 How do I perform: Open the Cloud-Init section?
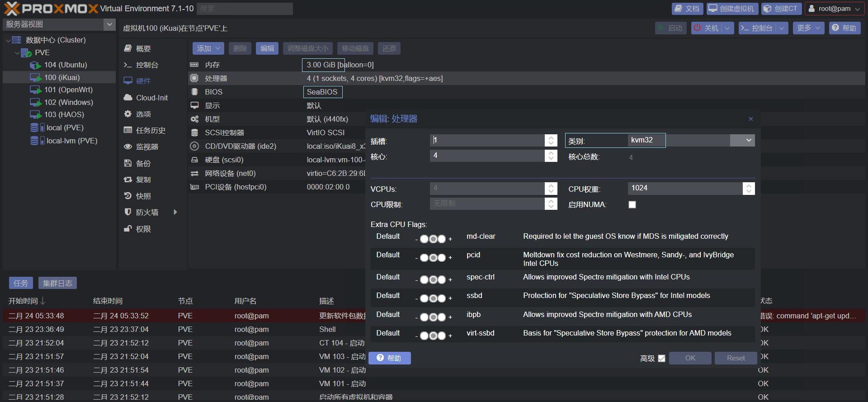point(146,98)
